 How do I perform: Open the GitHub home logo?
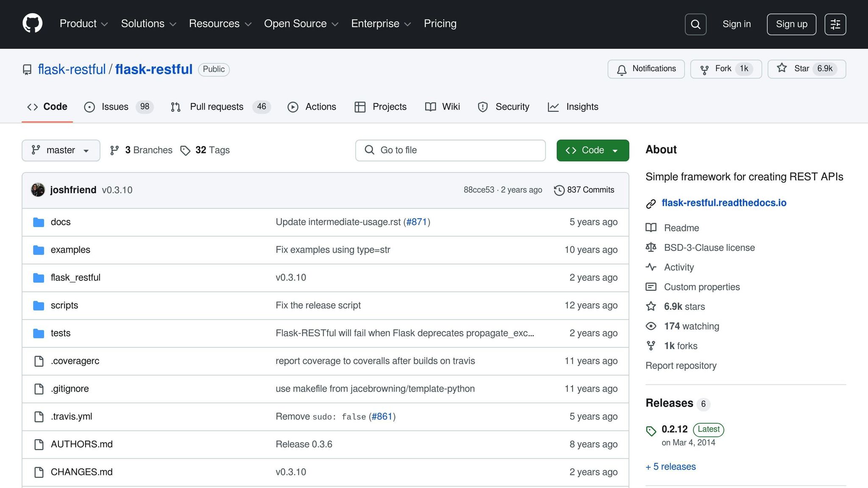pos(32,23)
